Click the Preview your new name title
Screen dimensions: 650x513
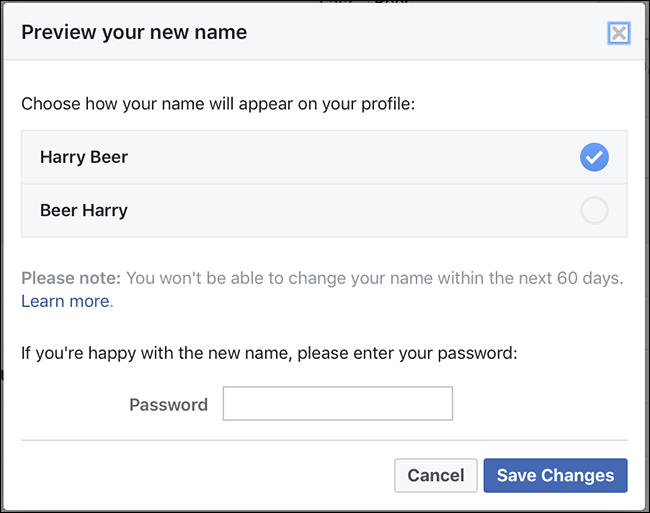[134, 32]
